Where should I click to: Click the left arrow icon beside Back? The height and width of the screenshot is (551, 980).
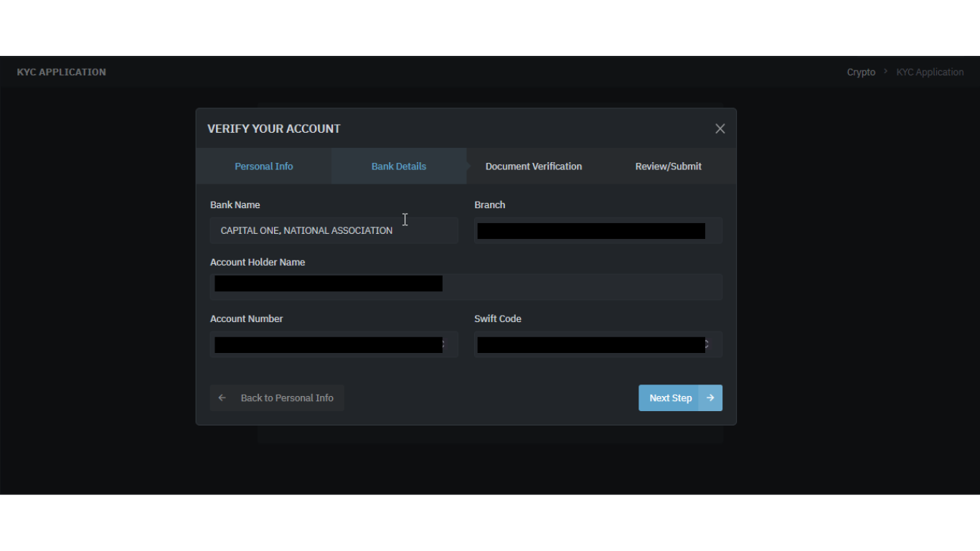pos(222,398)
